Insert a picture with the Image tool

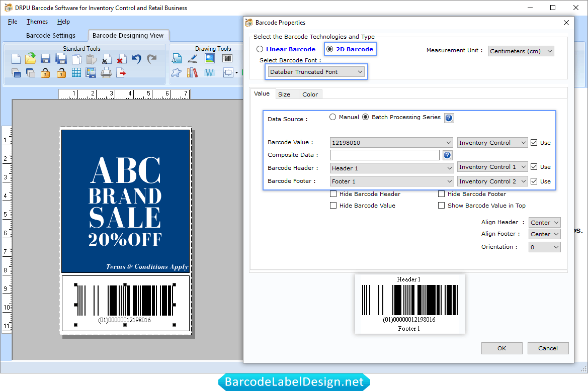[210, 58]
